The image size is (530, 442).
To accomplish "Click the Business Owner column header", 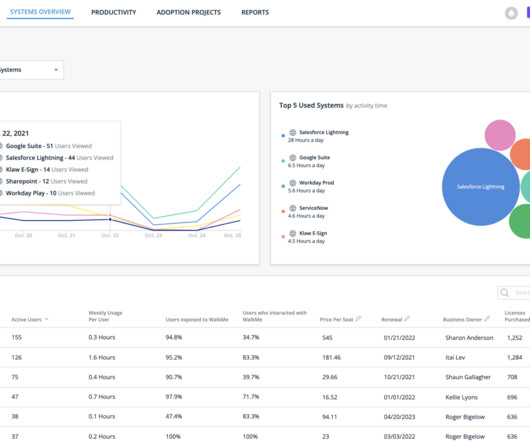I will (462, 320).
